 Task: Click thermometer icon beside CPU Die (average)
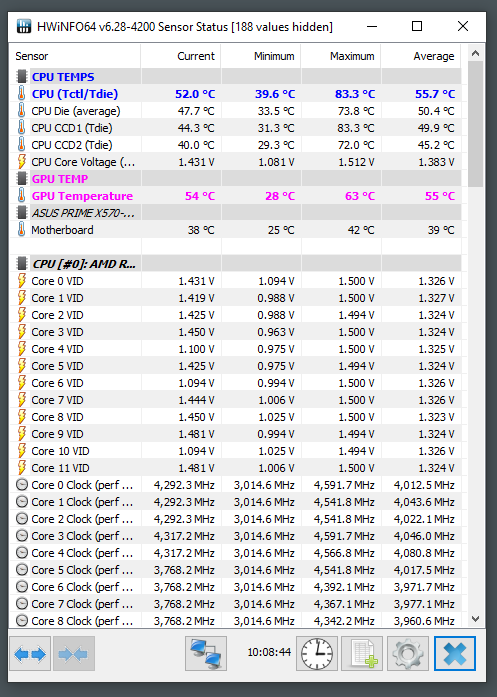(21, 111)
